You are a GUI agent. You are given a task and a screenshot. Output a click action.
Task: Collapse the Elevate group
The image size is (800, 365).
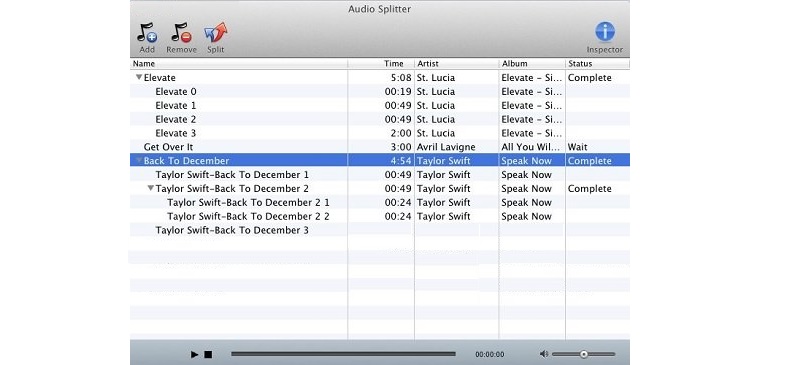tap(139, 78)
